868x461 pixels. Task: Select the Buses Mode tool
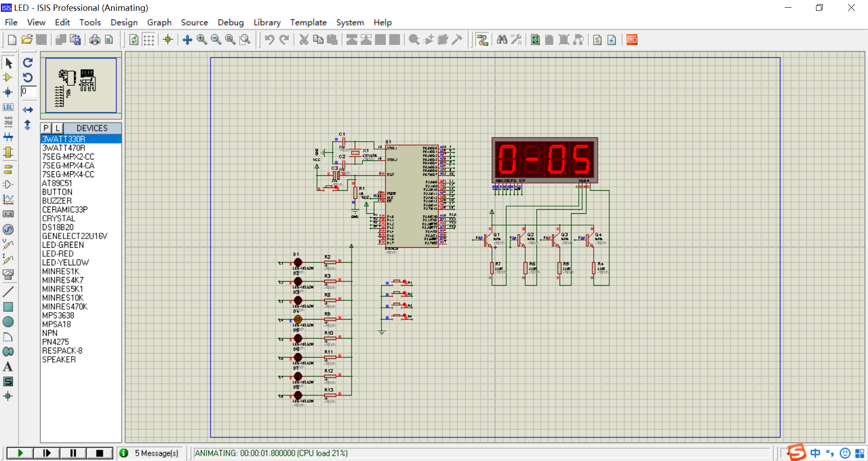tap(8, 137)
